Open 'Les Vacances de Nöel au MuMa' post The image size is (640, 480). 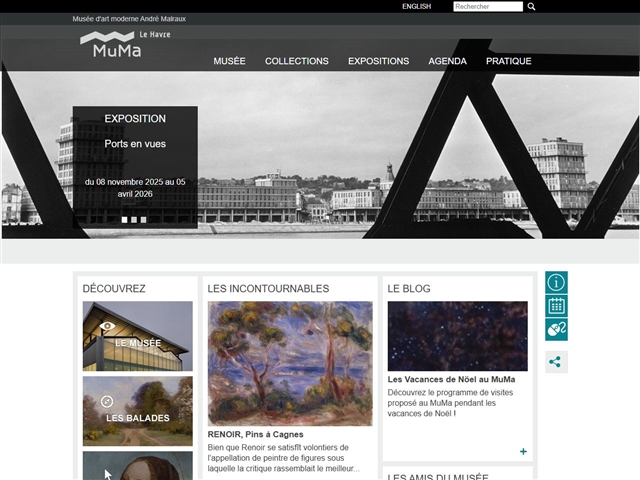pyautogui.click(x=451, y=379)
